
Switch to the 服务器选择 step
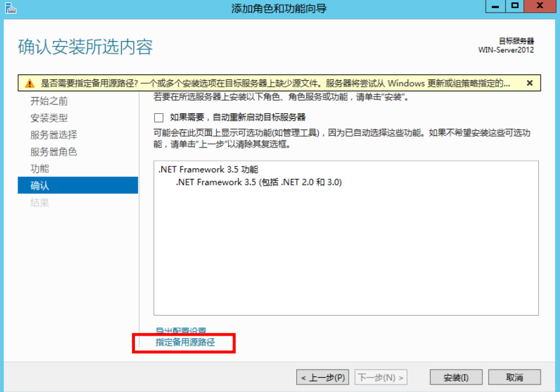(x=54, y=135)
